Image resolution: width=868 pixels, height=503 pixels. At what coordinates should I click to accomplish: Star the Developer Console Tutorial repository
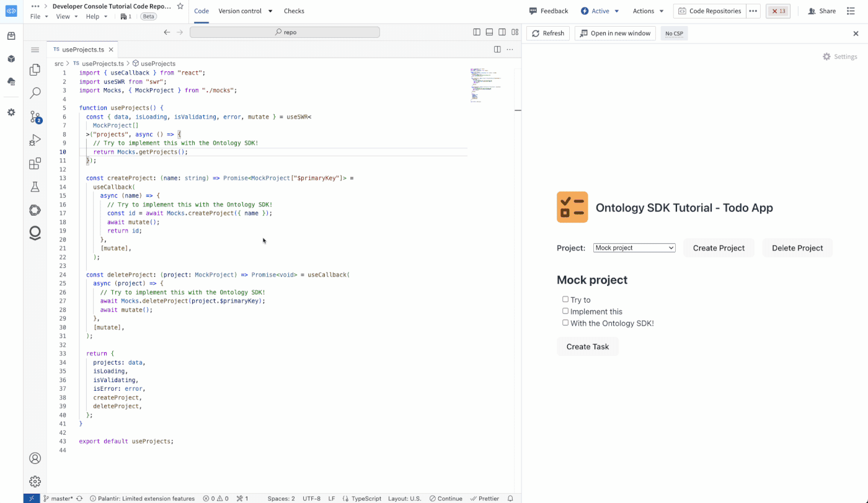click(180, 6)
